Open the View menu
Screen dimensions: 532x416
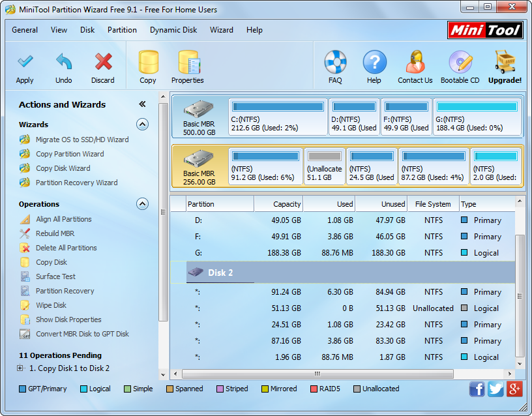(59, 30)
